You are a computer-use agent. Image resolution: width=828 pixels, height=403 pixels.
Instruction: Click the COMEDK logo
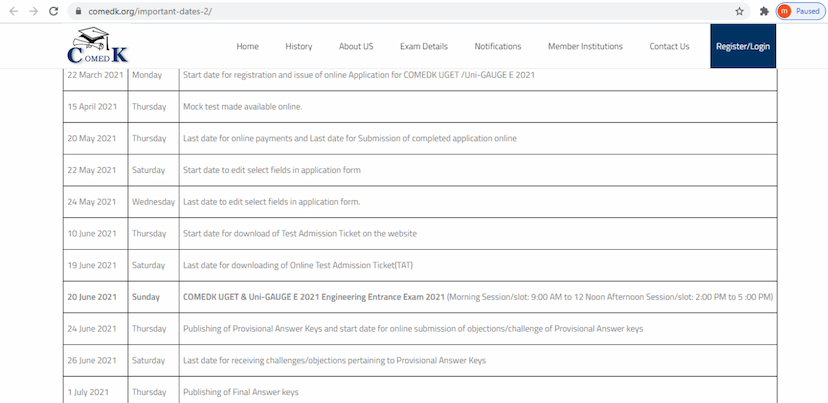(x=97, y=46)
